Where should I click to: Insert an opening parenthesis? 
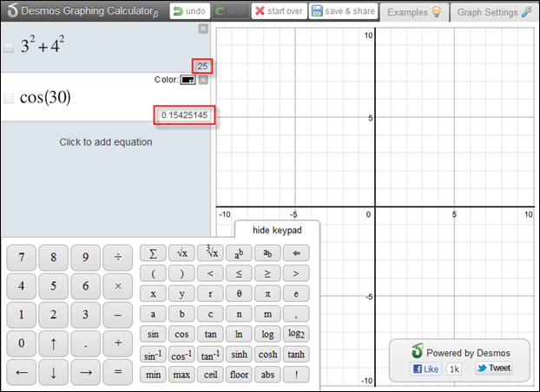(153, 273)
